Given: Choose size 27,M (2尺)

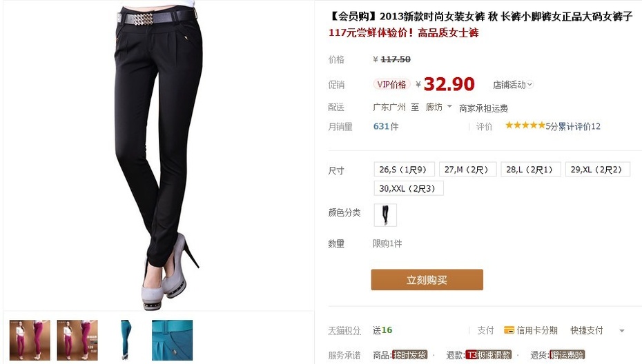Looking at the screenshot, I should point(467,170).
